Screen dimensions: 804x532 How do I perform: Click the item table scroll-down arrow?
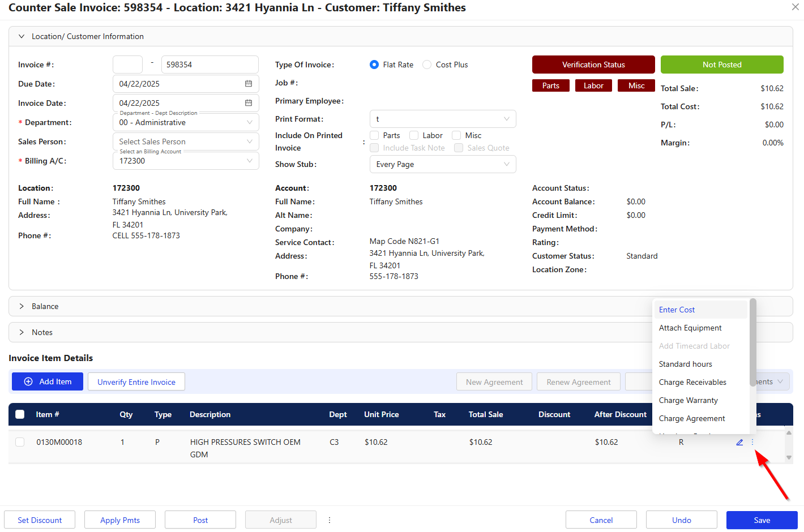coord(789,458)
